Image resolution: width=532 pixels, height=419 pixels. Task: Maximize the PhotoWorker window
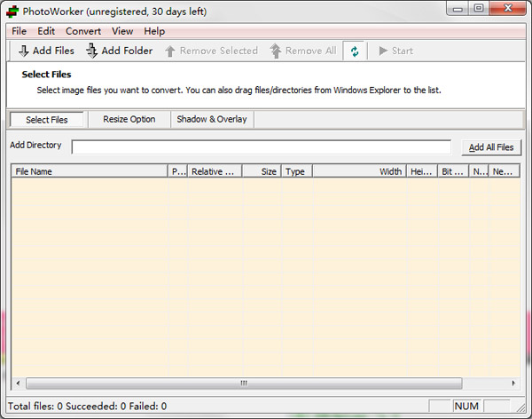[479, 8]
